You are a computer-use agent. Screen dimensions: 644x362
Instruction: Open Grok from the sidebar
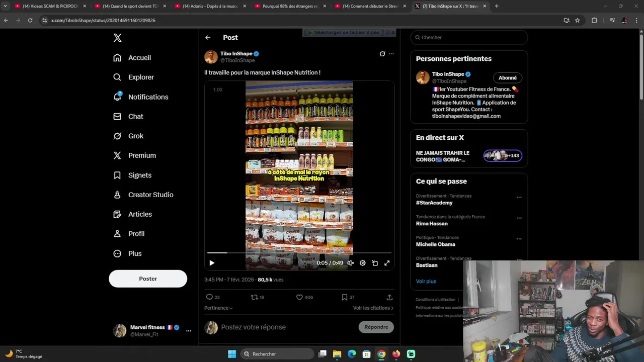point(128,136)
